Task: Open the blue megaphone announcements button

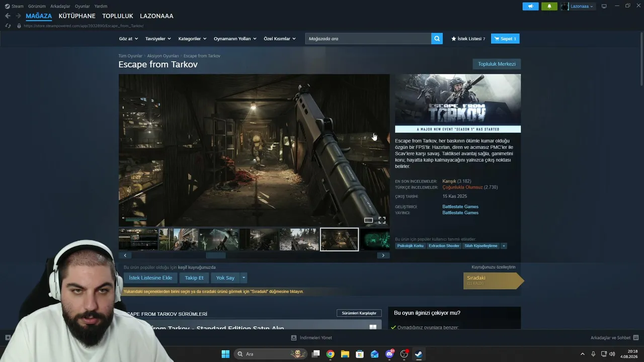Action: pos(530,6)
